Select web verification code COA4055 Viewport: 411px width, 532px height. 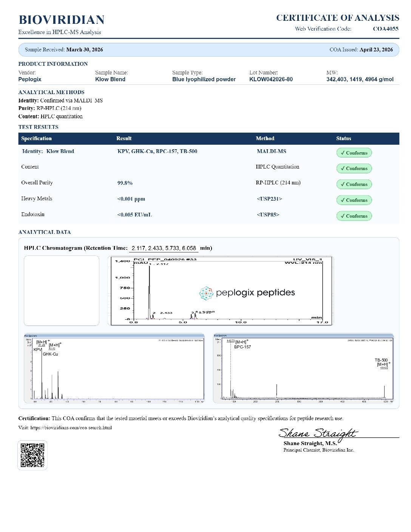(385, 29)
